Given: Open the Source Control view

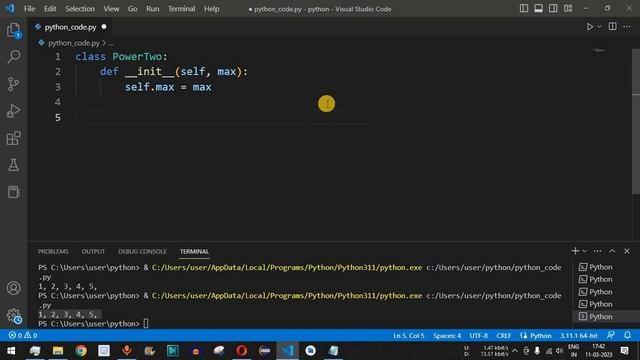Looking at the screenshot, I should pos(13,84).
